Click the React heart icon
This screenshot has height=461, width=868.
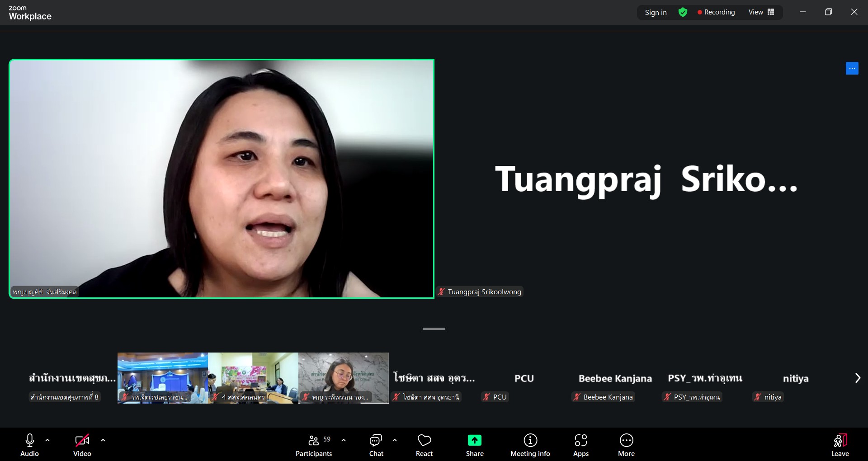424,445
